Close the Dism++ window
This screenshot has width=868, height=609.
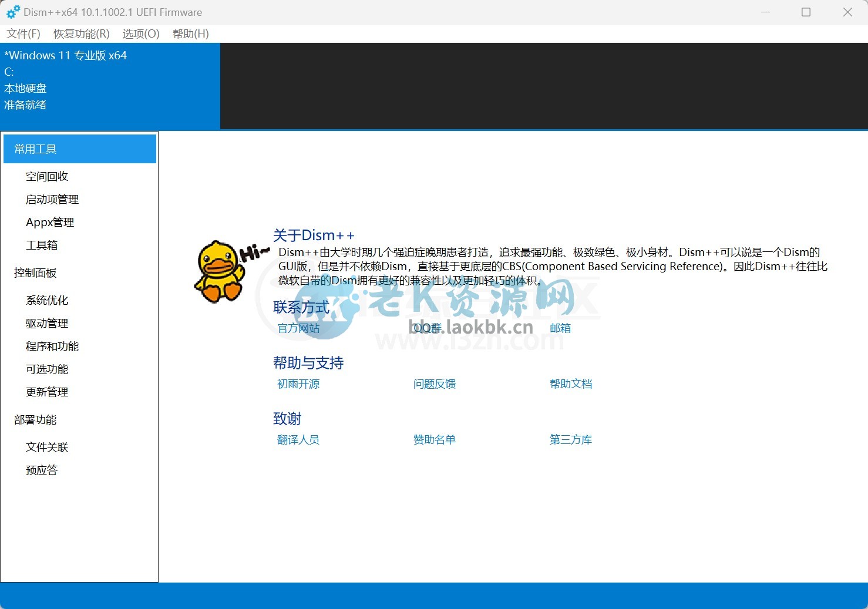[x=847, y=12]
